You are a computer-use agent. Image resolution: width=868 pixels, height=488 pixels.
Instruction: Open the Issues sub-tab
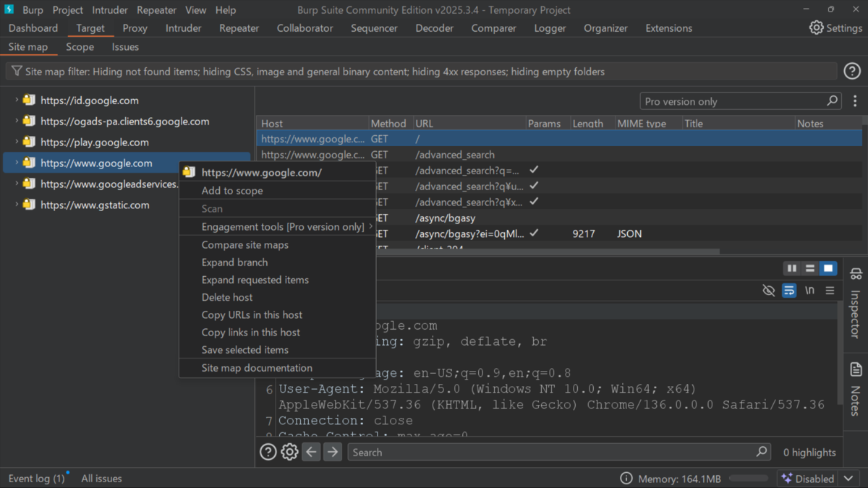(125, 46)
